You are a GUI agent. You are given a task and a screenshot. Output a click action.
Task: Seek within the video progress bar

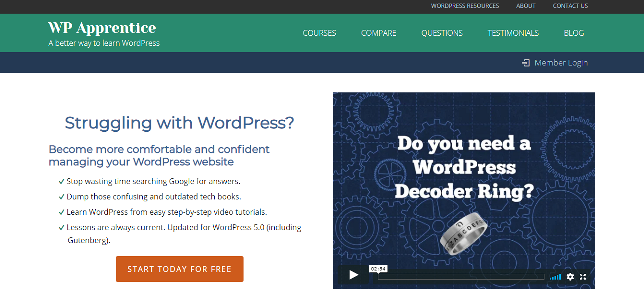click(x=461, y=277)
